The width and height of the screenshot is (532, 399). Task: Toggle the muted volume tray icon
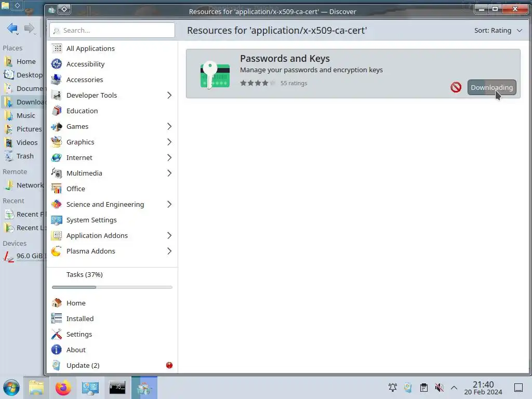tap(440, 388)
